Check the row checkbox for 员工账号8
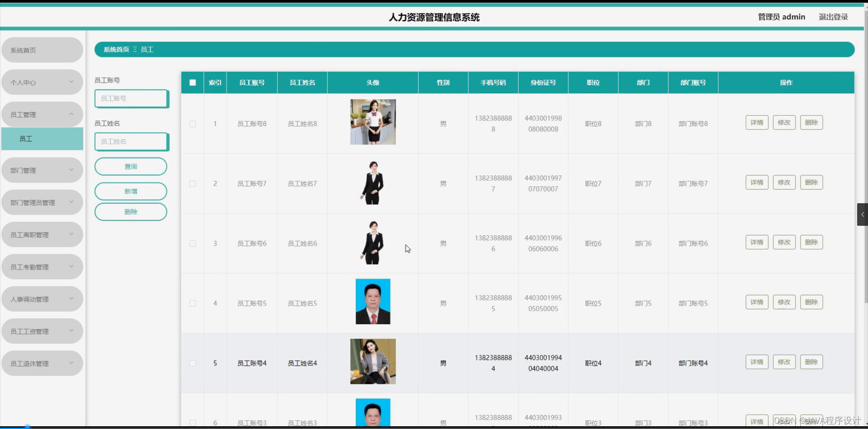 193,124
